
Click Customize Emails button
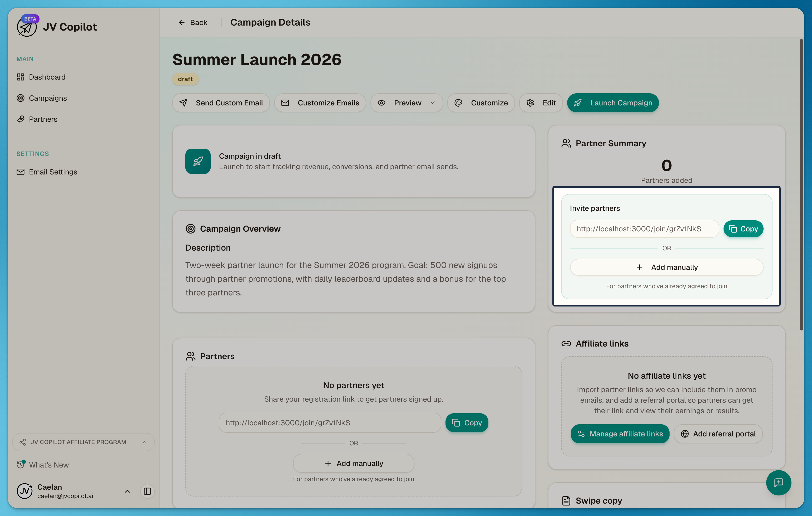(x=320, y=103)
